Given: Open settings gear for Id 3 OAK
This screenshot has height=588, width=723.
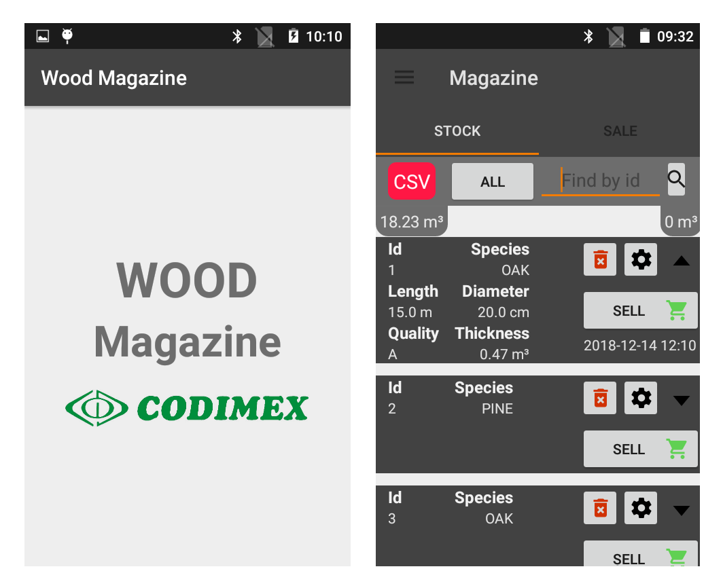Looking at the screenshot, I should tap(641, 508).
